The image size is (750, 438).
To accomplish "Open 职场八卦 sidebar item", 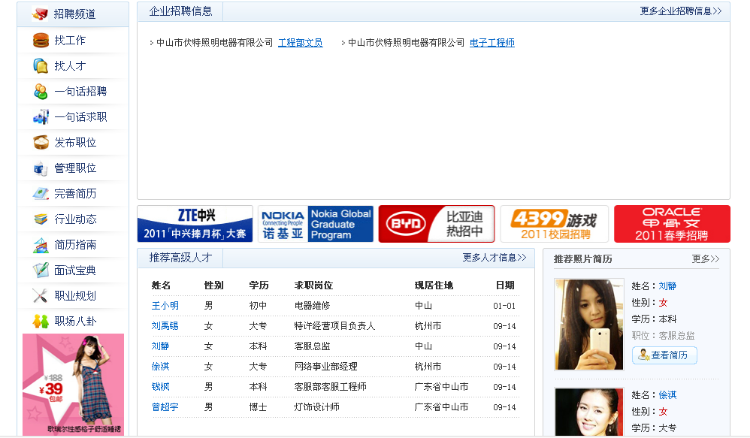I will [75, 321].
